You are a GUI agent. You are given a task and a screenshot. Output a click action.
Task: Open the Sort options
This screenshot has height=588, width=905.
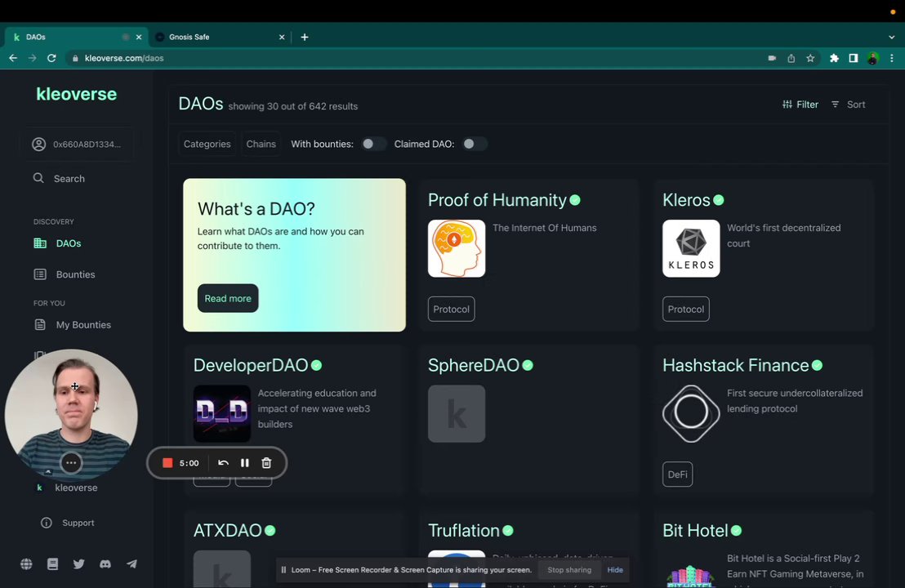coord(848,105)
